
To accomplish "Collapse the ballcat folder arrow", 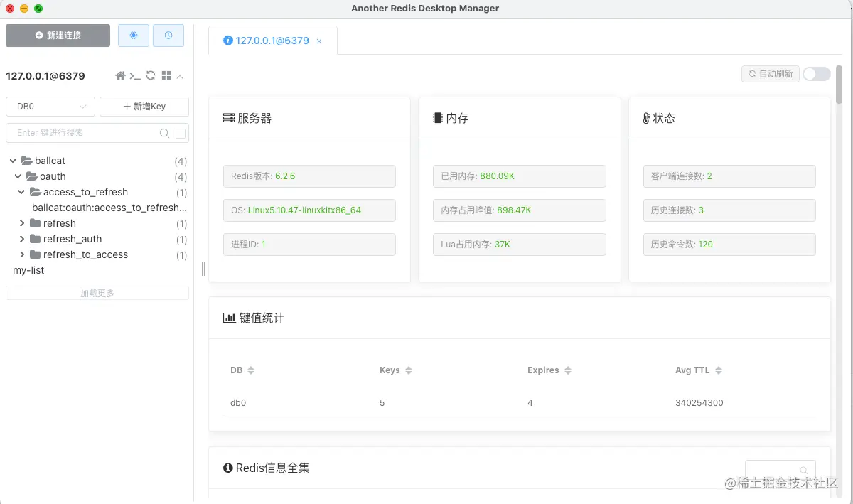I will click(13, 161).
